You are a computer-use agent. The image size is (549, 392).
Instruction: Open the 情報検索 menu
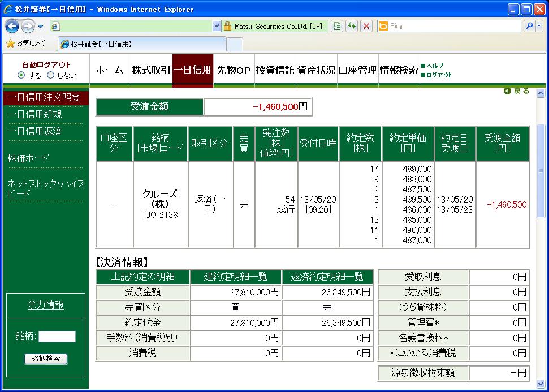399,70
